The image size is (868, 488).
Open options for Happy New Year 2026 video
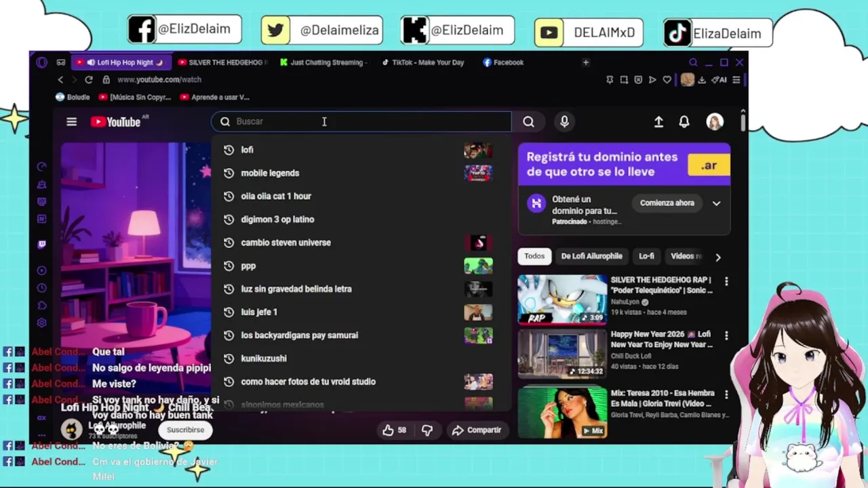(x=726, y=336)
